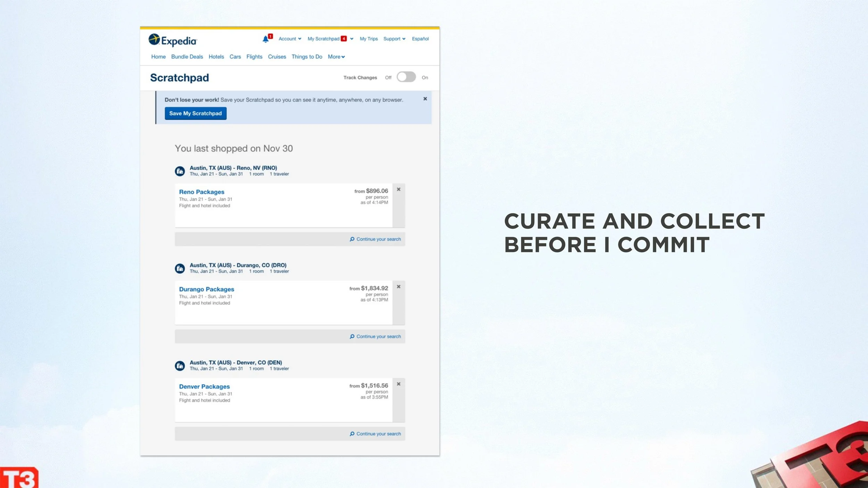Remove the Reno Packages card
Viewport: 868px width, 488px height.
pyautogui.click(x=399, y=189)
